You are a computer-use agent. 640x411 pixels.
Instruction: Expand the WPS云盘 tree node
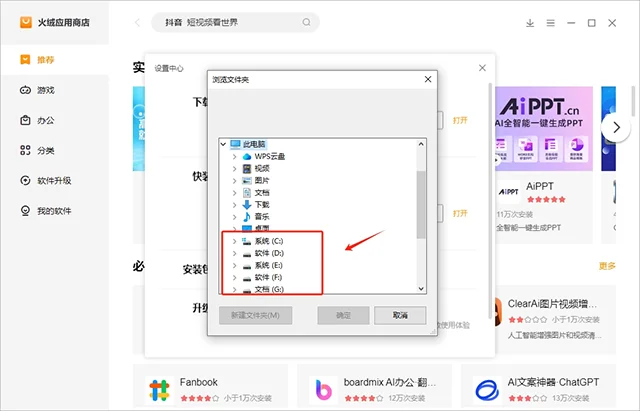coord(234,156)
